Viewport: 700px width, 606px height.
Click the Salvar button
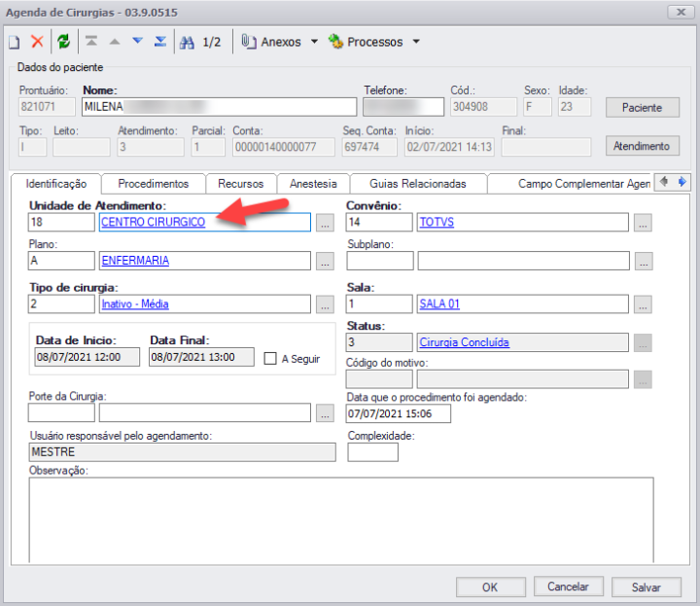(x=646, y=587)
